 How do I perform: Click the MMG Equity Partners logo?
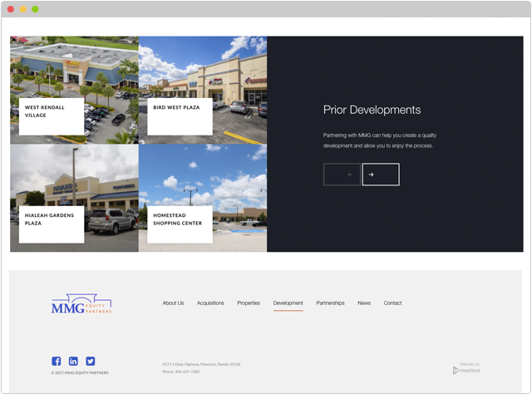(x=81, y=304)
